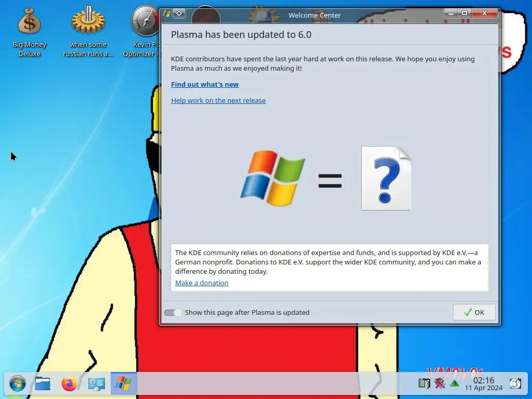Select the Welcome Center task on the taskbar
This screenshot has width=532, height=399.
pos(124,384)
